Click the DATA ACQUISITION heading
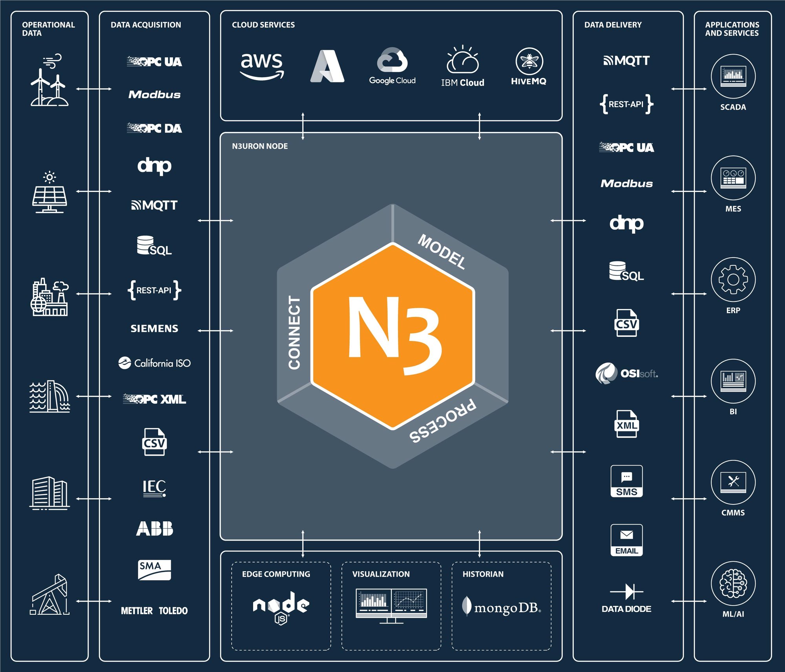This screenshot has width=785, height=672. point(146,25)
